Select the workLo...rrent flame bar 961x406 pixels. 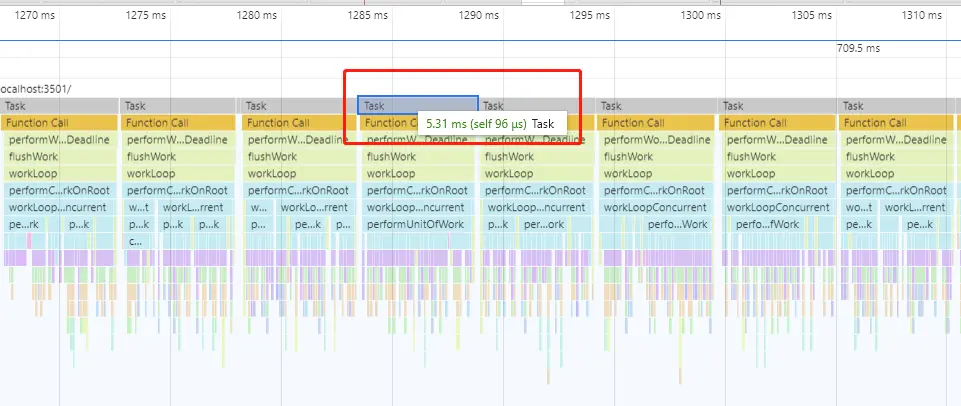coord(314,207)
